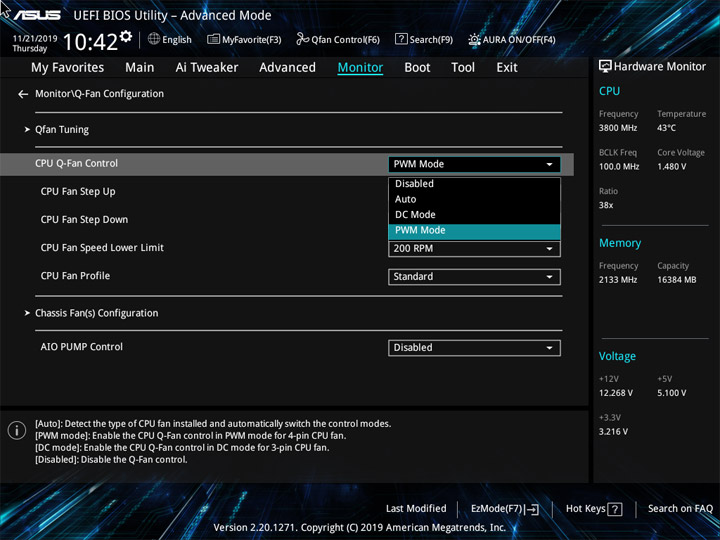Image resolution: width=720 pixels, height=540 pixels.
Task: Click the memory capacity value 16384 MB
Action: 676,280
